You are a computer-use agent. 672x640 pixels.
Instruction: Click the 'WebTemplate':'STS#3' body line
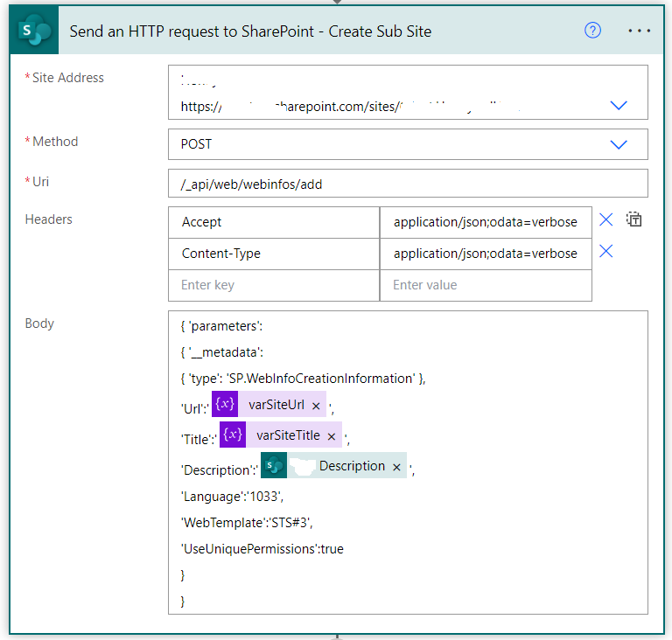247,523
